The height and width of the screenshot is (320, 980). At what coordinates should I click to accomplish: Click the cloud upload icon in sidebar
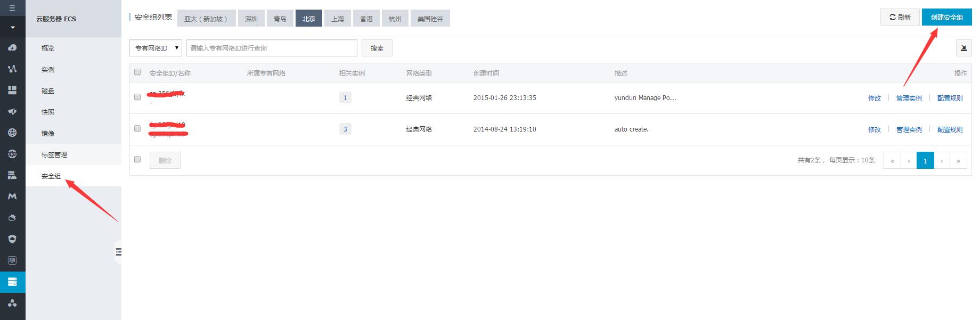(x=12, y=47)
